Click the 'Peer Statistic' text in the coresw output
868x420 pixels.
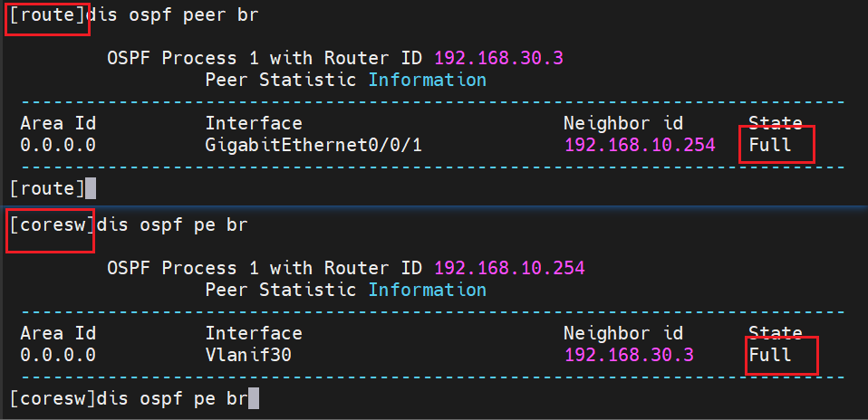point(280,290)
